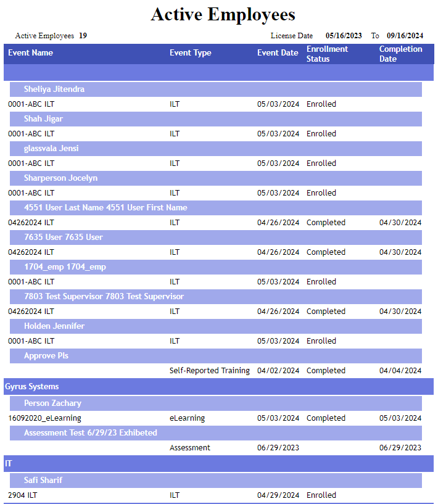Click the license end date 09/16/2024

[x=405, y=36]
